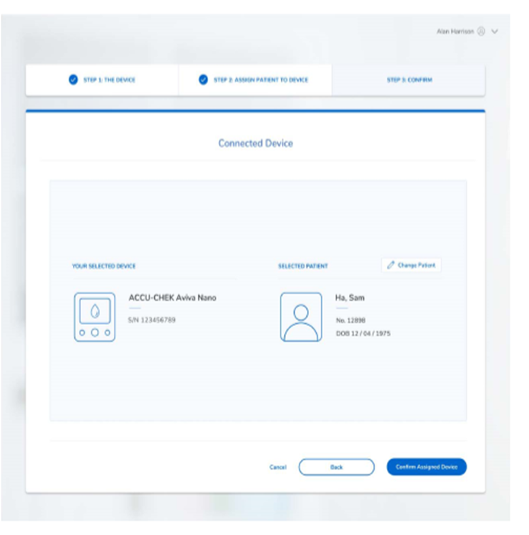
Task: Select the ACCU-CHEK Aviva Nano device name
Action: [172, 298]
